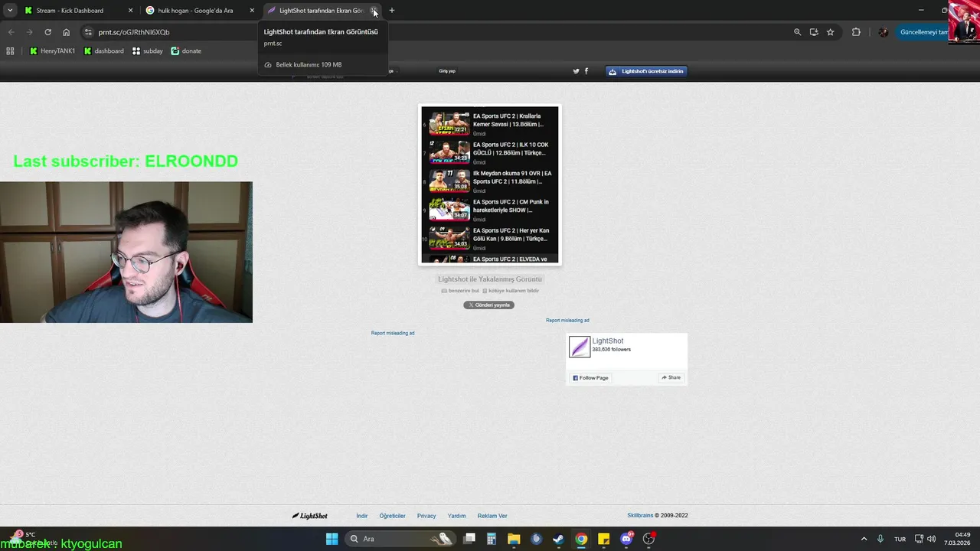Open the dashboard bookmark
The image size is (980, 551).
(104, 51)
